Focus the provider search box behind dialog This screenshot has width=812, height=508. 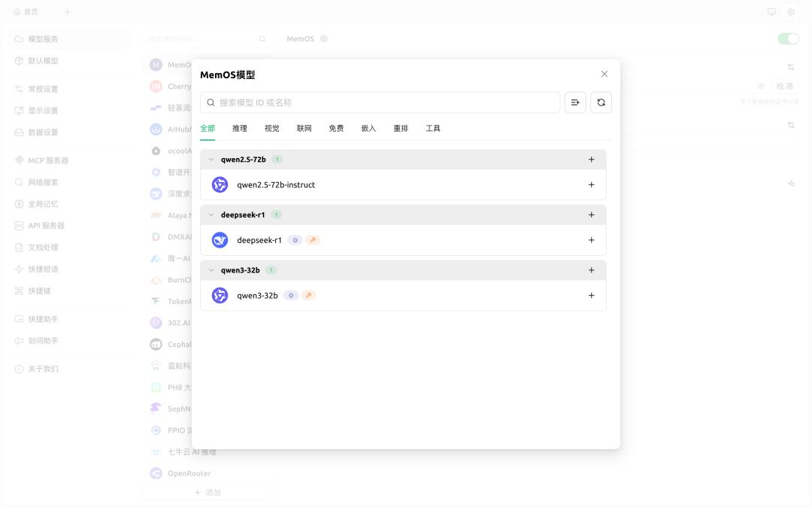point(208,39)
